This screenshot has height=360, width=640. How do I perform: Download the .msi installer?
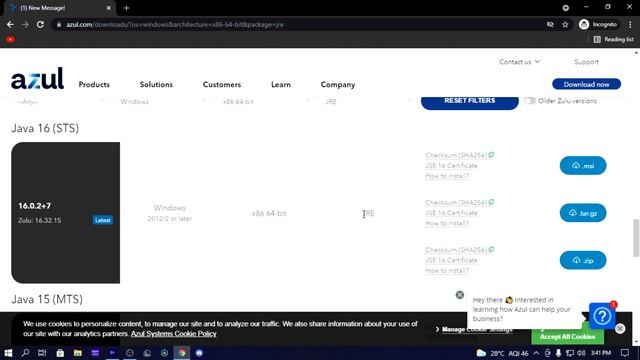pos(583,165)
